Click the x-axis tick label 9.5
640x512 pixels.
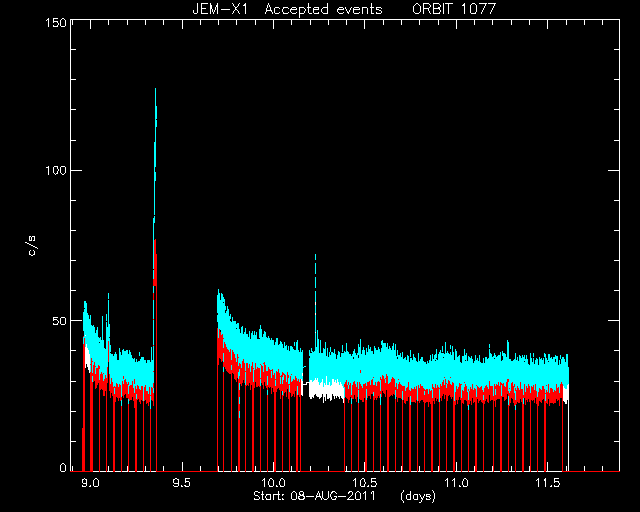tap(182, 483)
